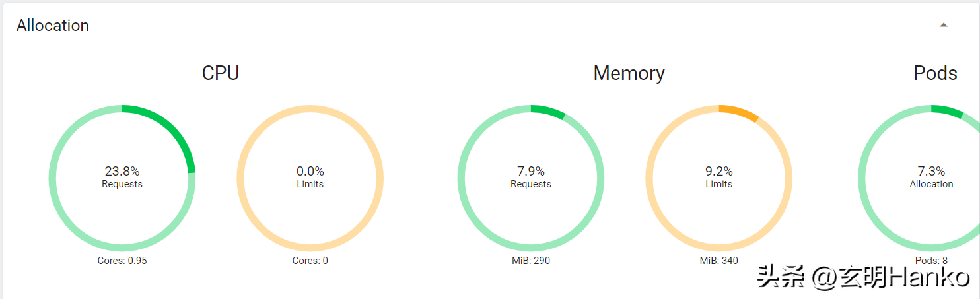
Task: Select the "MiB: 290" label
Action: [531, 261]
